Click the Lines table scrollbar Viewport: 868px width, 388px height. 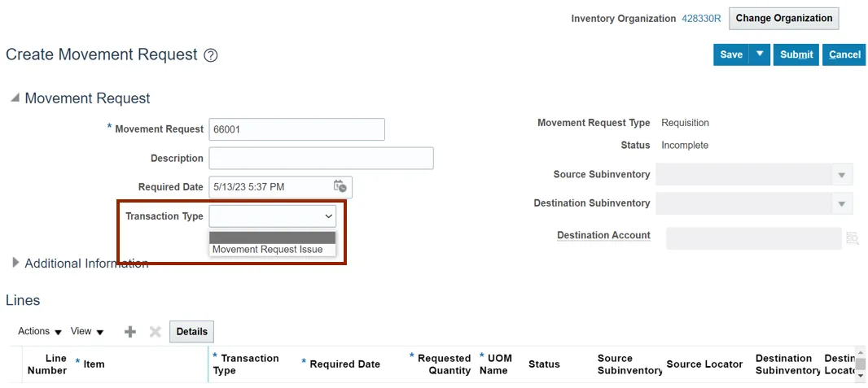click(x=860, y=365)
